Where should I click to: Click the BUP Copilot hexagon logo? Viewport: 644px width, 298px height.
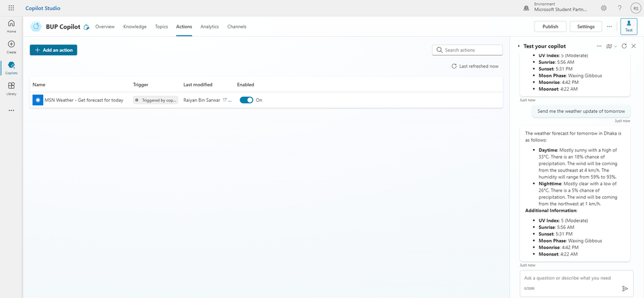coord(37,26)
